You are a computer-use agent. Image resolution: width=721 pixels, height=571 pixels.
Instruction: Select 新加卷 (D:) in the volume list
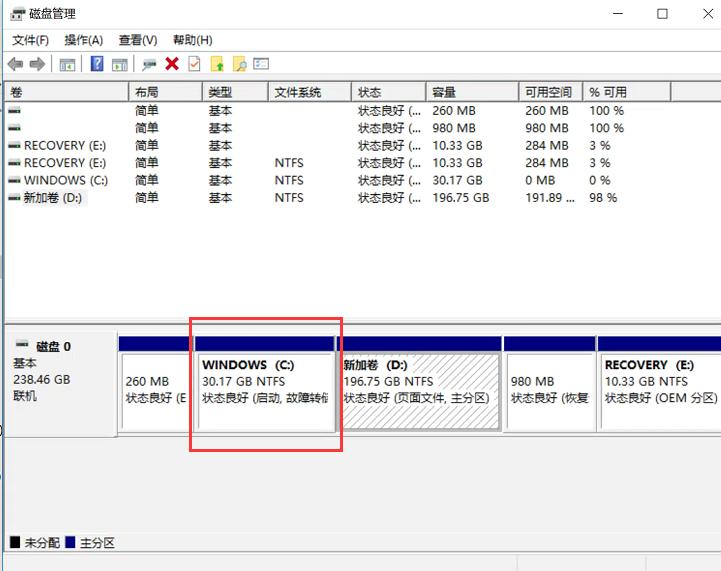(53, 198)
